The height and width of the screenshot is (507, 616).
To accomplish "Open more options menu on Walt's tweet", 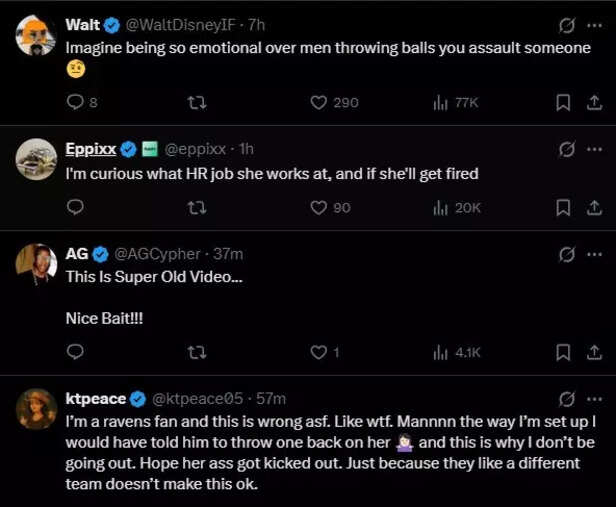I will [594, 24].
